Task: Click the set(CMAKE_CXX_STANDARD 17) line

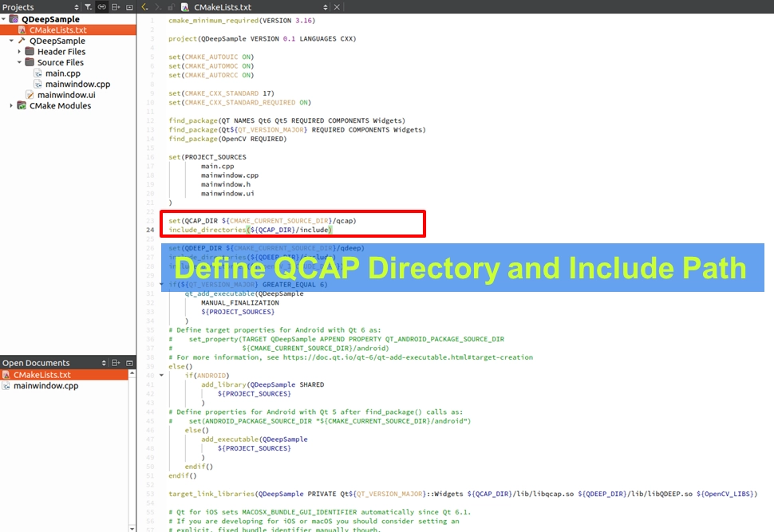Action: click(221, 93)
